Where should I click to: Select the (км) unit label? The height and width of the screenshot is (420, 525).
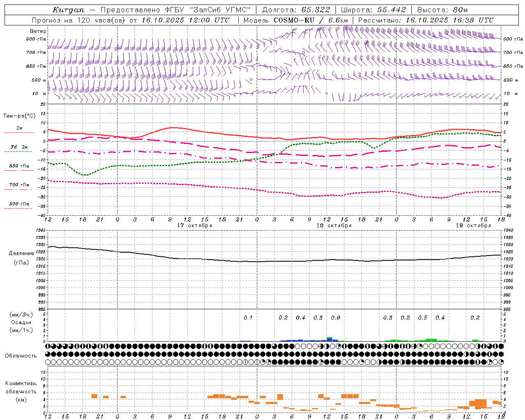(x=21, y=399)
